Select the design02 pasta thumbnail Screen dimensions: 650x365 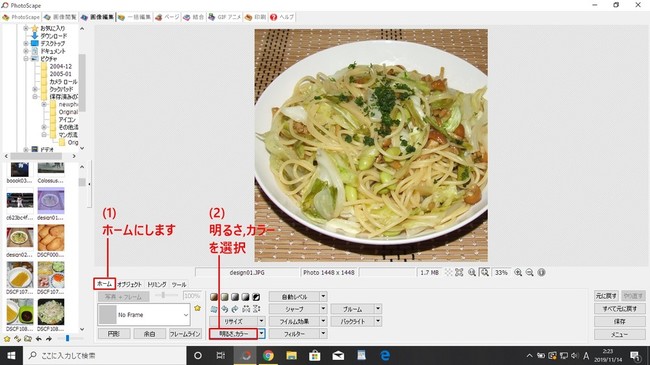[x=19, y=238]
